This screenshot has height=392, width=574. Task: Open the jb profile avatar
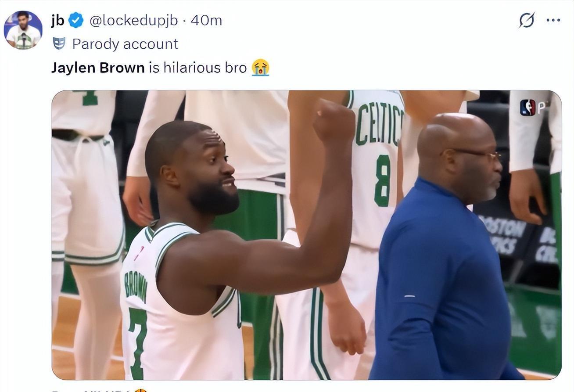click(23, 30)
